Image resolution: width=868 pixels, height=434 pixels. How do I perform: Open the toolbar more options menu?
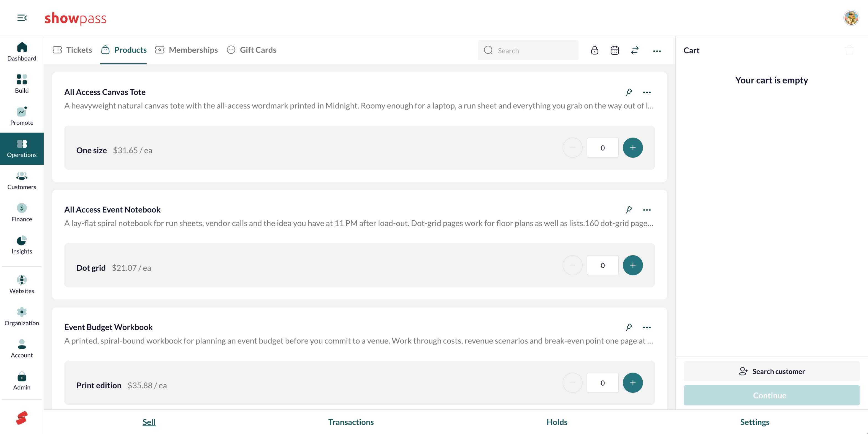click(657, 51)
